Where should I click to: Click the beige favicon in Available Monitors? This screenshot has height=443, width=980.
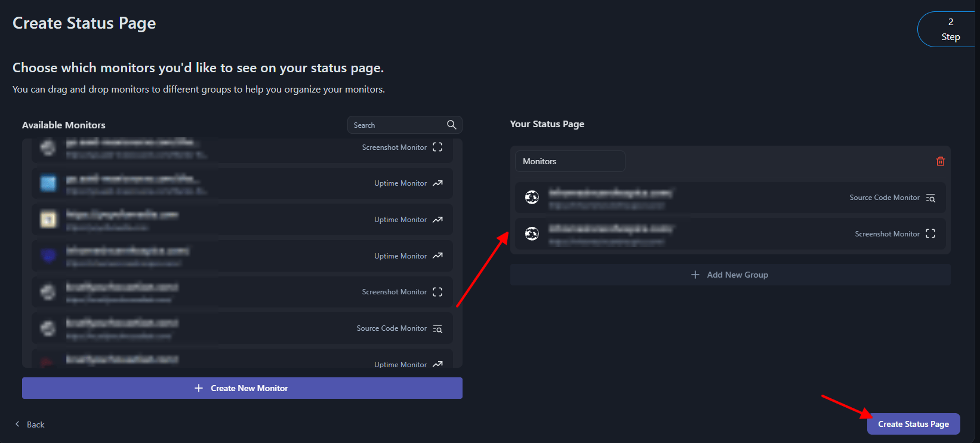48,219
